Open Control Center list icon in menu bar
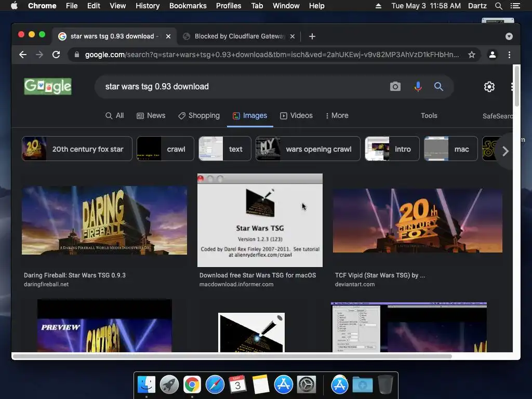The image size is (532, 399). [515, 6]
